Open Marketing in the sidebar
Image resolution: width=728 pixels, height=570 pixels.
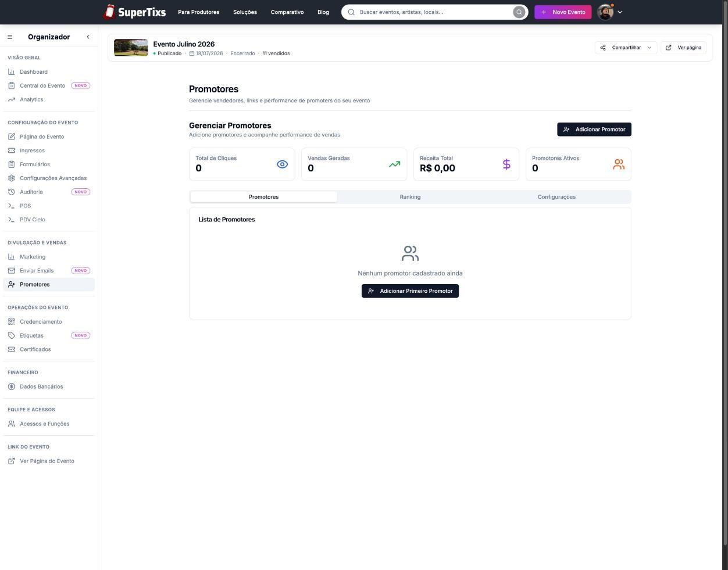click(49, 257)
